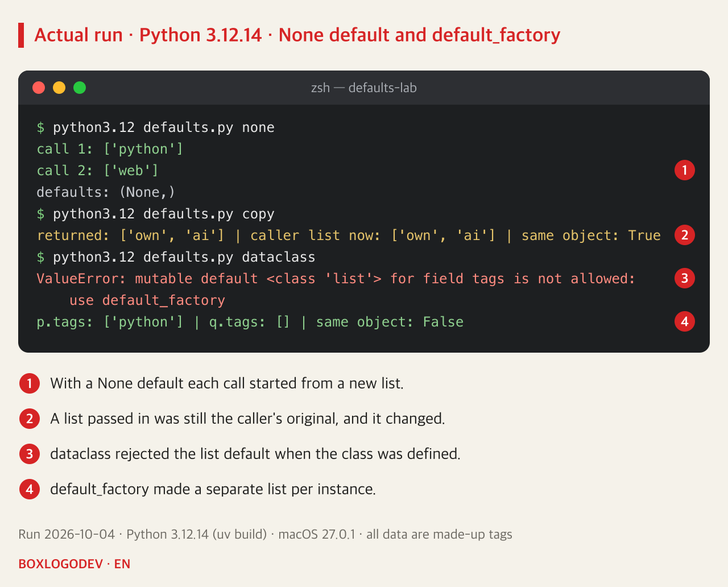Click the "same object: True" result
The height and width of the screenshot is (587, 728).
coord(591,235)
